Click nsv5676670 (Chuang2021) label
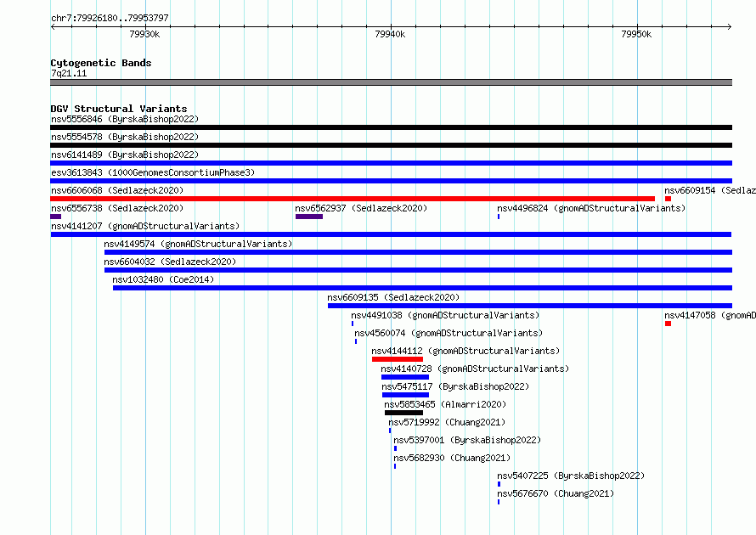756x535 pixels. 556,493
